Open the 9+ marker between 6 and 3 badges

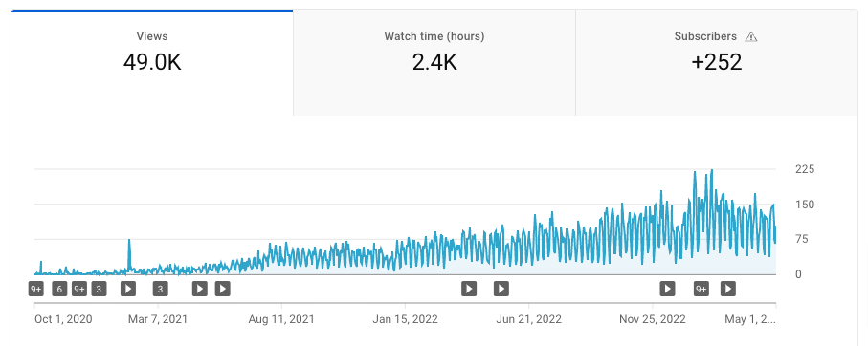tap(79, 289)
